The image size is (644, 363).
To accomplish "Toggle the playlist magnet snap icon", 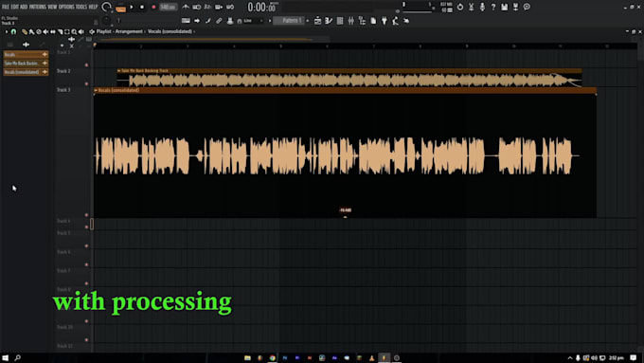I will coord(13,31).
